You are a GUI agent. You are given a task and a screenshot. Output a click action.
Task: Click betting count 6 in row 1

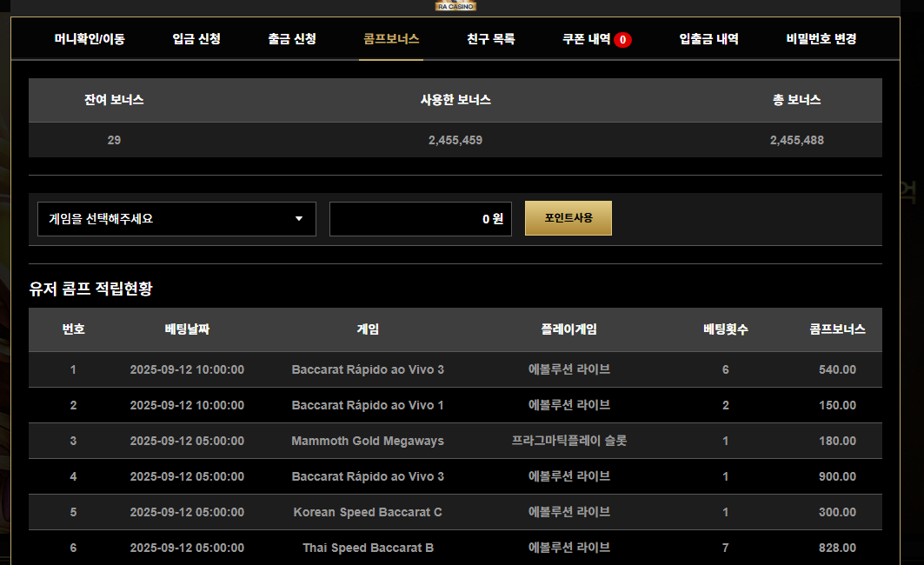coord(726,370)
